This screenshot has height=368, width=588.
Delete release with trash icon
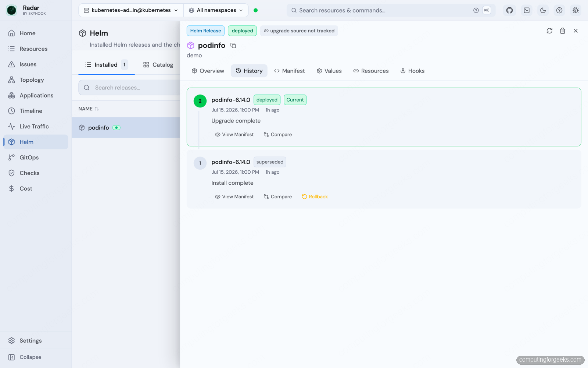562,31
